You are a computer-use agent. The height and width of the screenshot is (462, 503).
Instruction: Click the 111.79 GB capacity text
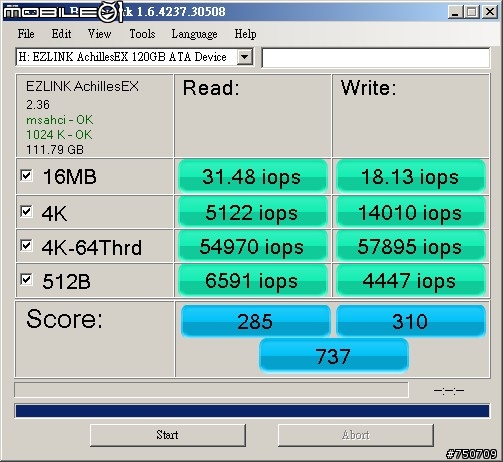point(55,150)
